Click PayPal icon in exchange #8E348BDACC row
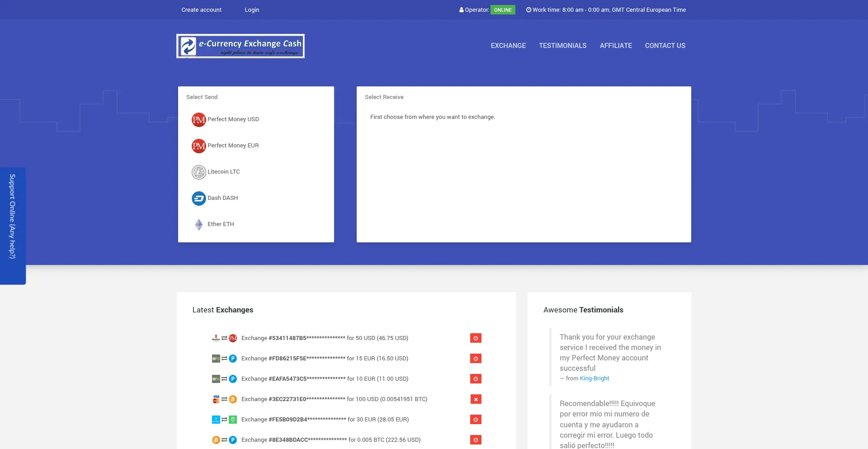Image resolution: width=868 pixels, height=449 pixels. point(233,440)
